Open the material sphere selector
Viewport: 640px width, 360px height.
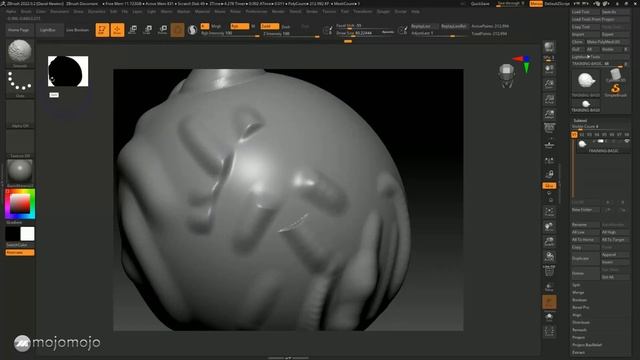20,173
